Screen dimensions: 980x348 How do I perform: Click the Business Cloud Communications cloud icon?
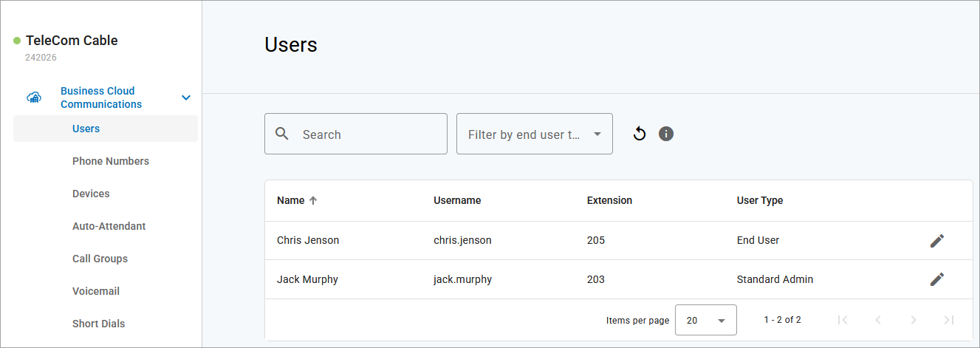point(34,98)
